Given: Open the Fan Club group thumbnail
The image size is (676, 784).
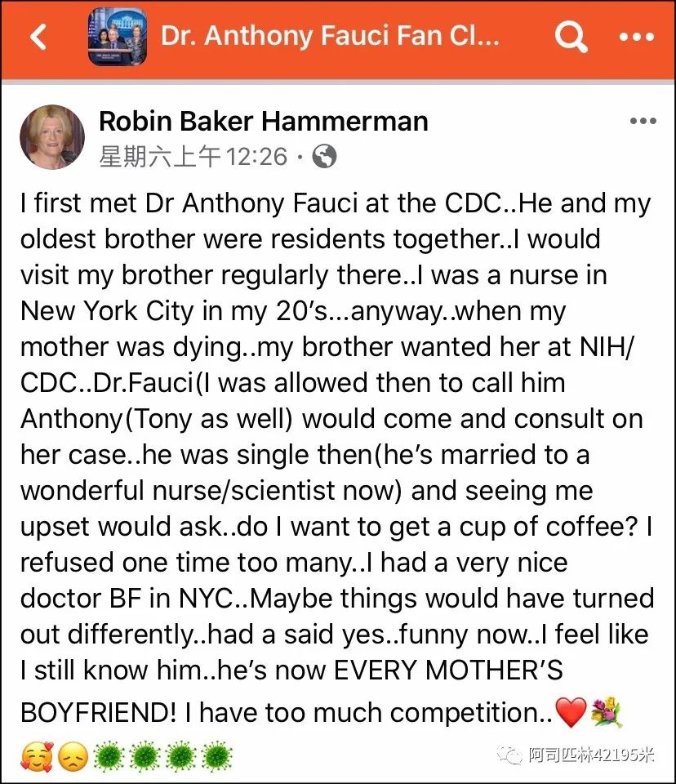Looking at the screenshot, I should [x=118, y=37].
